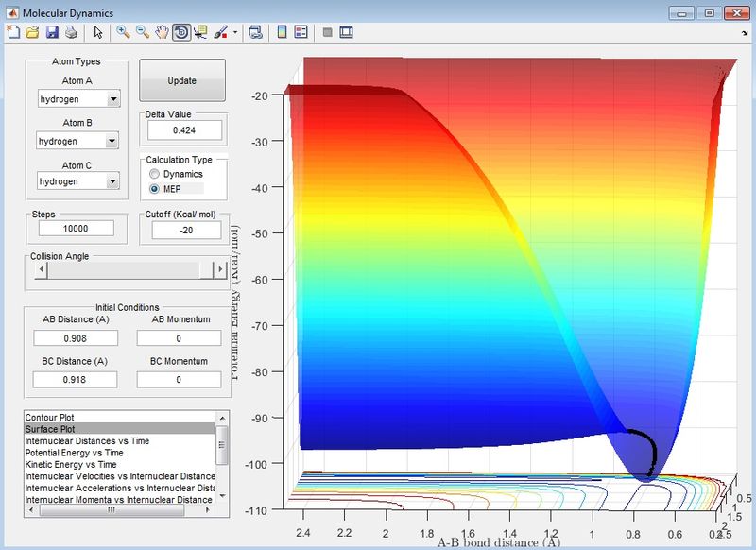
Task: Insert a colorbar using the toolbar icon
Action: point(282,32)
